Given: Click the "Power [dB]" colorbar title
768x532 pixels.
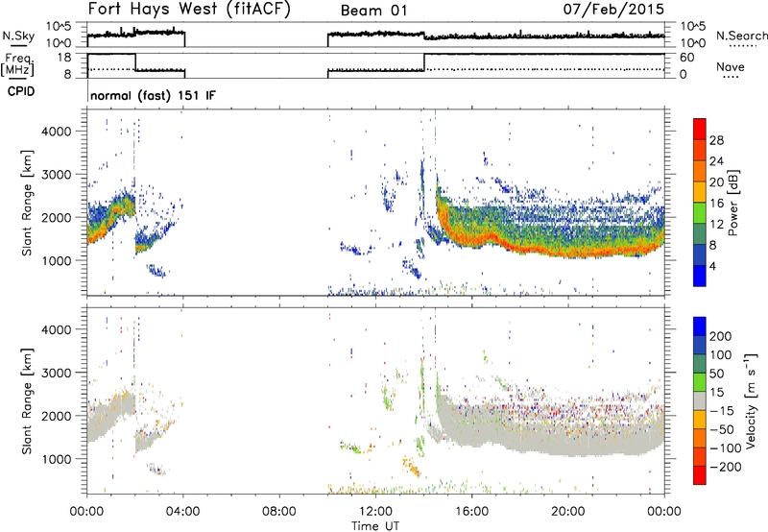Looking at the screenshot, I should click(x=733, y=203).
